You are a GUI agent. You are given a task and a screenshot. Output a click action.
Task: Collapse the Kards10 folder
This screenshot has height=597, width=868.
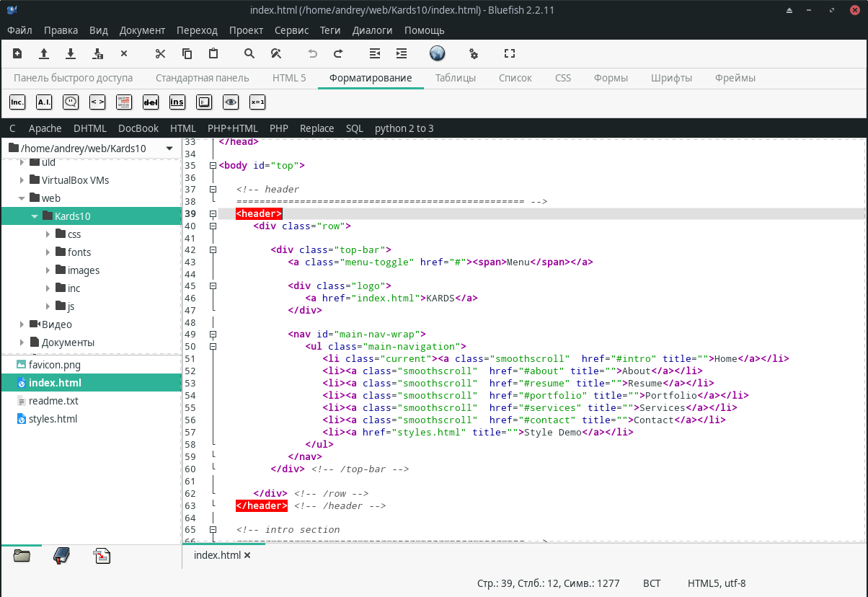pos(35,216)
